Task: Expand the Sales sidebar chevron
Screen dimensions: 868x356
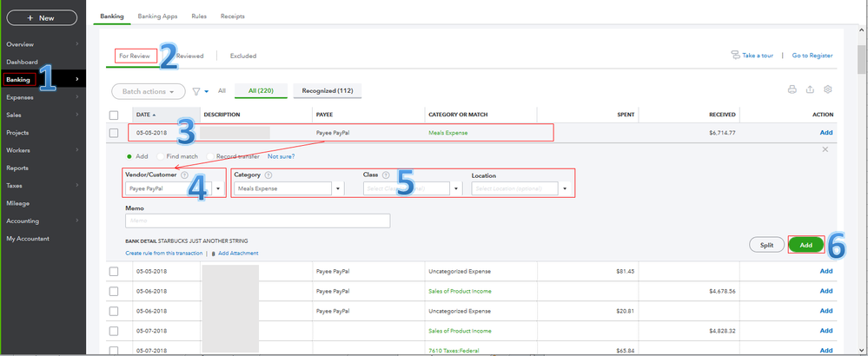Action: [x=77, y=115]
